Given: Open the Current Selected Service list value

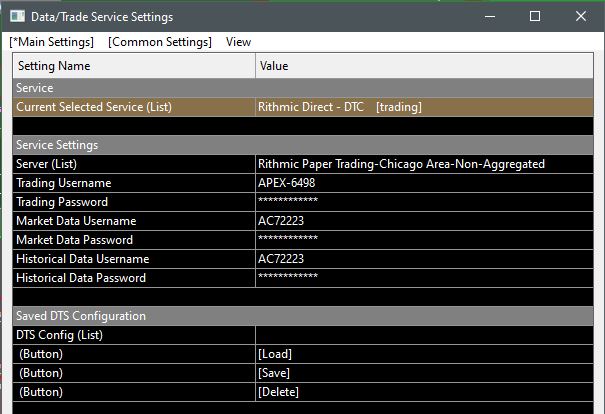Looking at the screenshot, I should click(x=424, y=107).
